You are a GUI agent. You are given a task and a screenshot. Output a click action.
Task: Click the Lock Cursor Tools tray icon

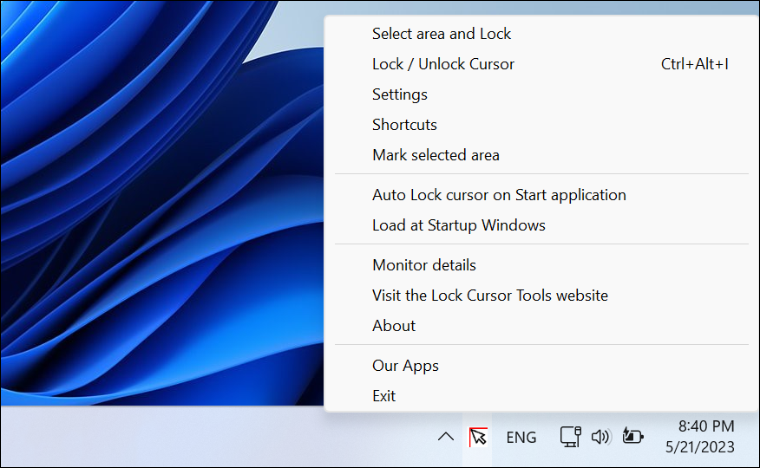point(478,437)
